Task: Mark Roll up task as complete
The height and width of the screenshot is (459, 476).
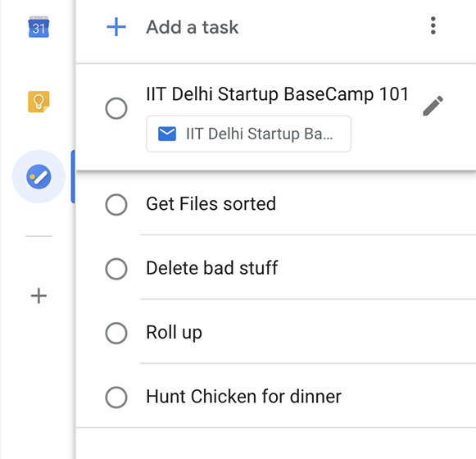Action: (x=116, y=333)
